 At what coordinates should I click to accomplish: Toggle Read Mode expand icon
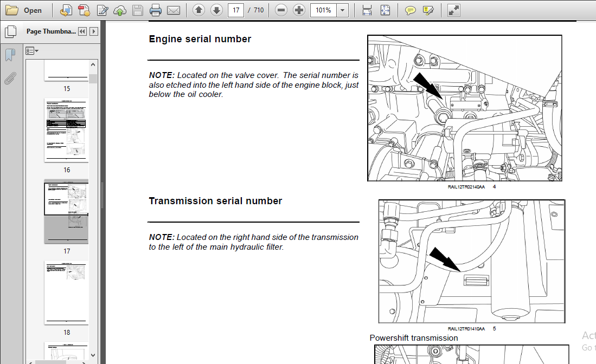click(x=453, y=10)
